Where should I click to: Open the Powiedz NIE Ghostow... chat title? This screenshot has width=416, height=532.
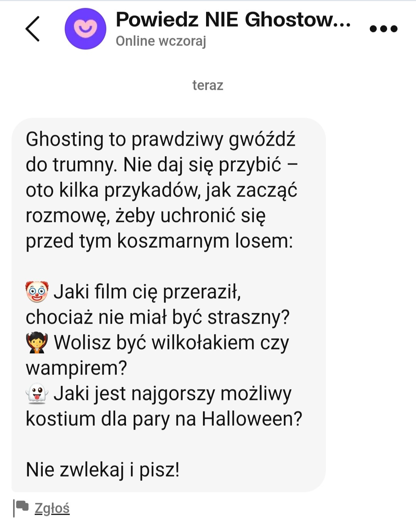coord(233,19)
